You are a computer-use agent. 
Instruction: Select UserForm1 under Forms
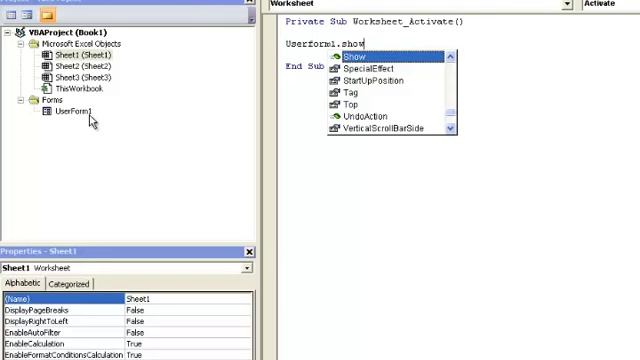pyautogui.click(x=73, y=111)
